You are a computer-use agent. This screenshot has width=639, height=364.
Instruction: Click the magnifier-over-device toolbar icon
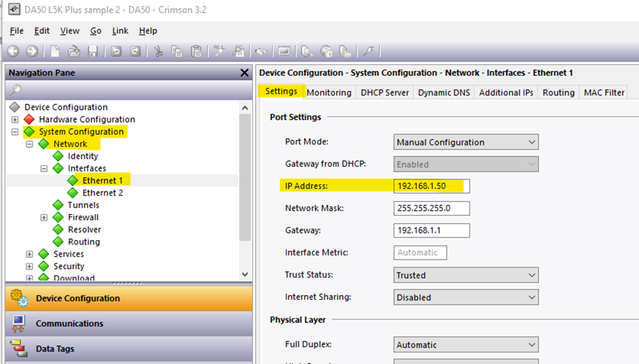click(x=306, y=51)
